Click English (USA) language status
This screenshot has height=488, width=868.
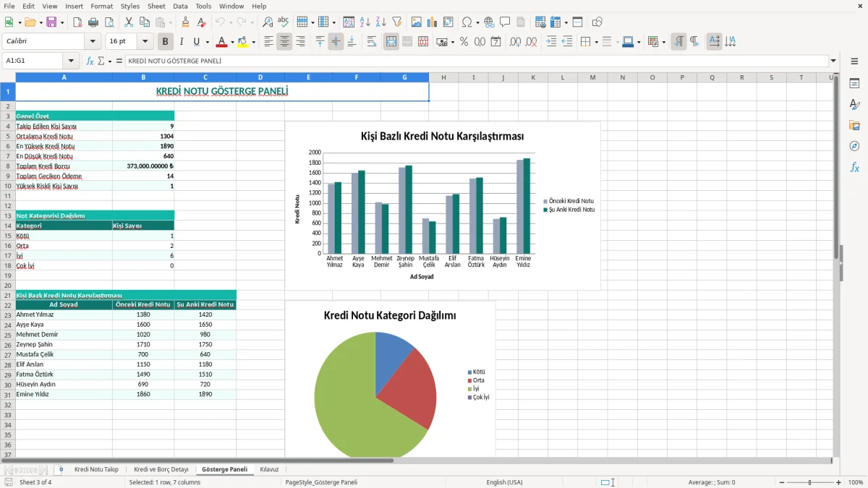pos(504,482)
